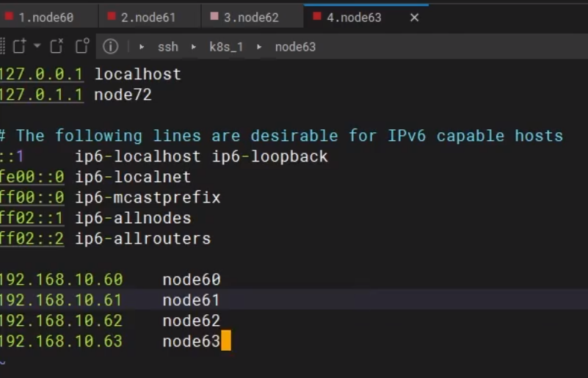Select the 3.node62 tab

(251, 17)
